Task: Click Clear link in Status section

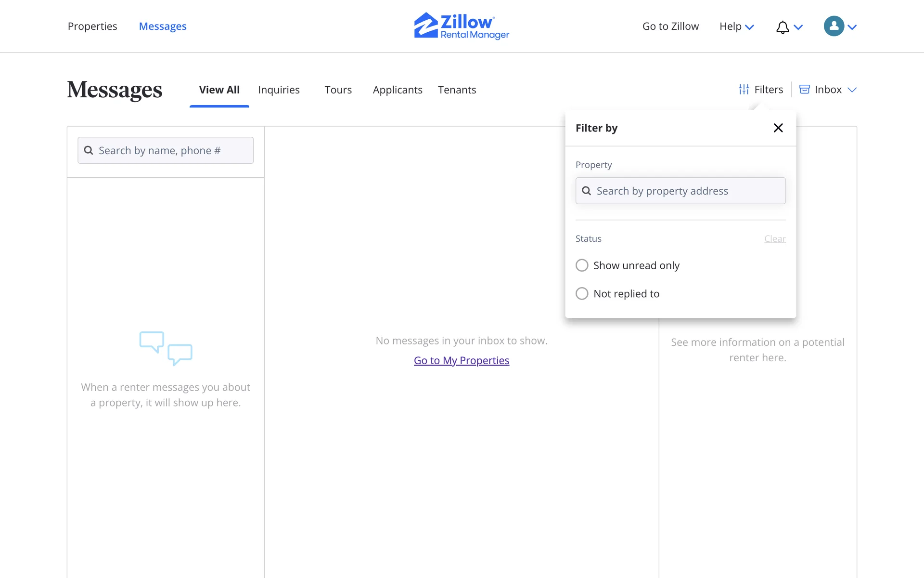Action: click(x=774, y=239)
